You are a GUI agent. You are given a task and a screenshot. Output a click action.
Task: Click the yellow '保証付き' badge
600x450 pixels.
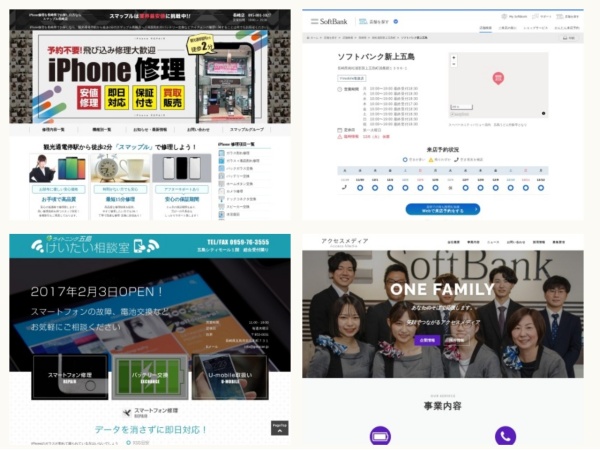(x=145, y=98)
